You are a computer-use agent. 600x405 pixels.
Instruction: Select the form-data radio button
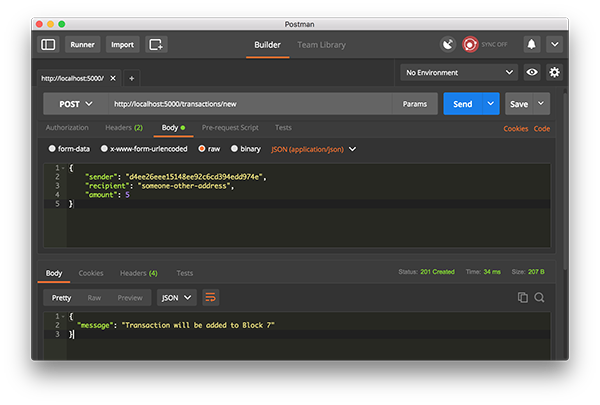pyautogui.click(x=53, y=149)
